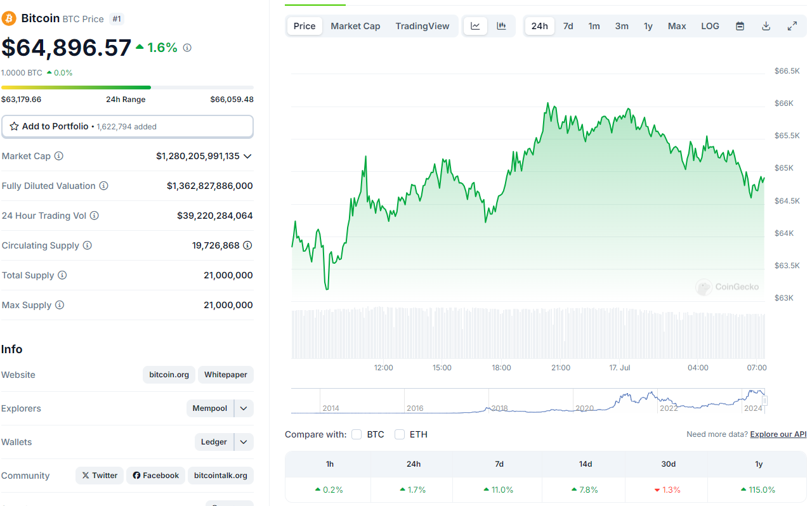The width and height of the screenshot is (812, 506).
Task: Expand Market Cap value chevron
Action: pos(247,156)
